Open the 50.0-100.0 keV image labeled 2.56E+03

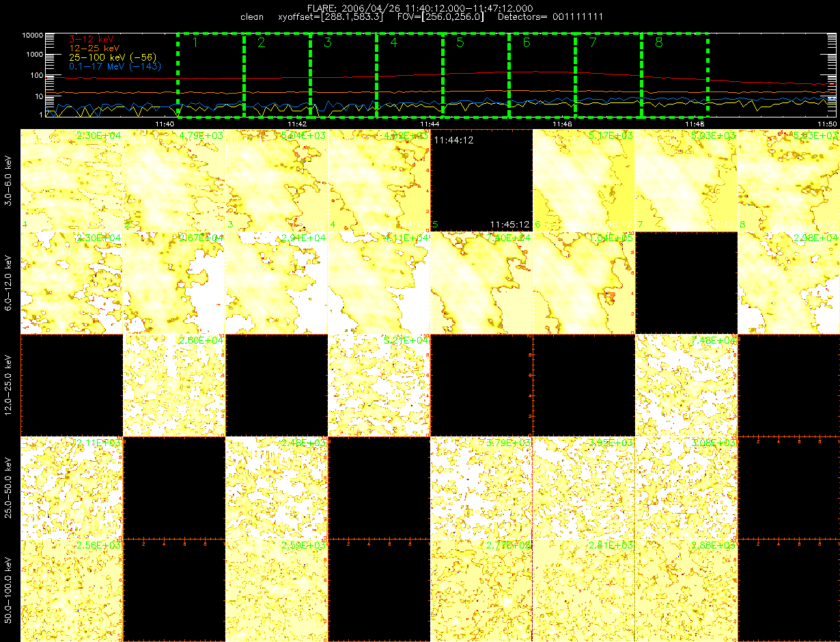[x=72, y=590]
